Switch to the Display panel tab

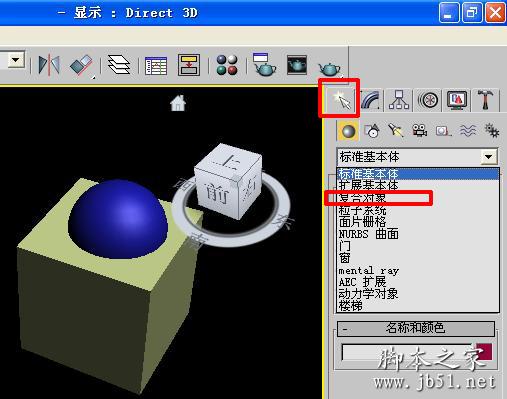click(x=457, y=99)
